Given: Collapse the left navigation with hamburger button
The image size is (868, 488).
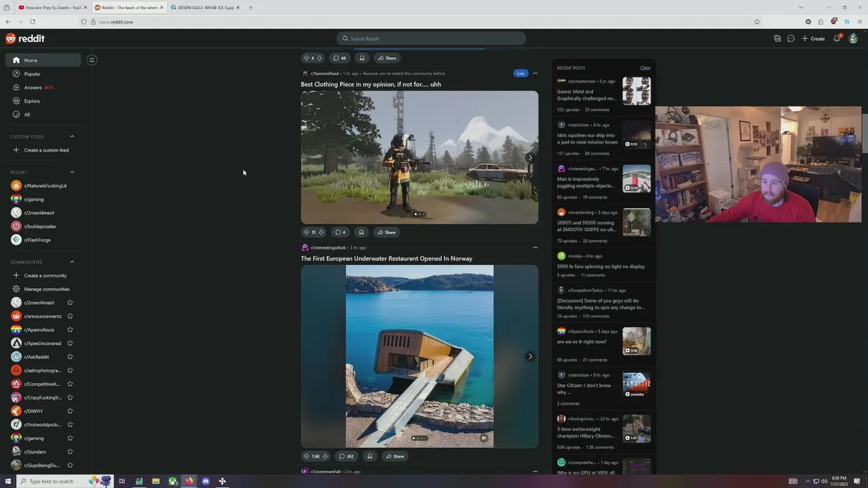Looking at the screenshot, I should [92, 60].
